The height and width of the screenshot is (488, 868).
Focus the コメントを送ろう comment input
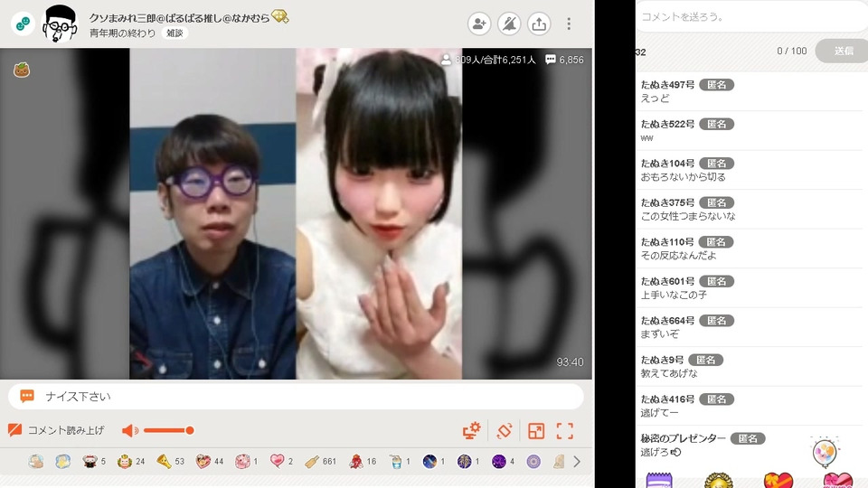[x=751, y=16]
